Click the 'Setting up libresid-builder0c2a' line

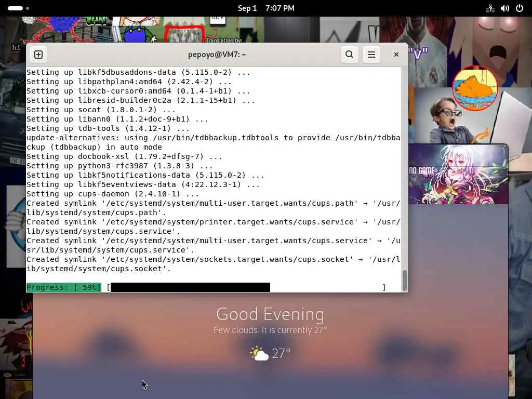coord(140,100)
